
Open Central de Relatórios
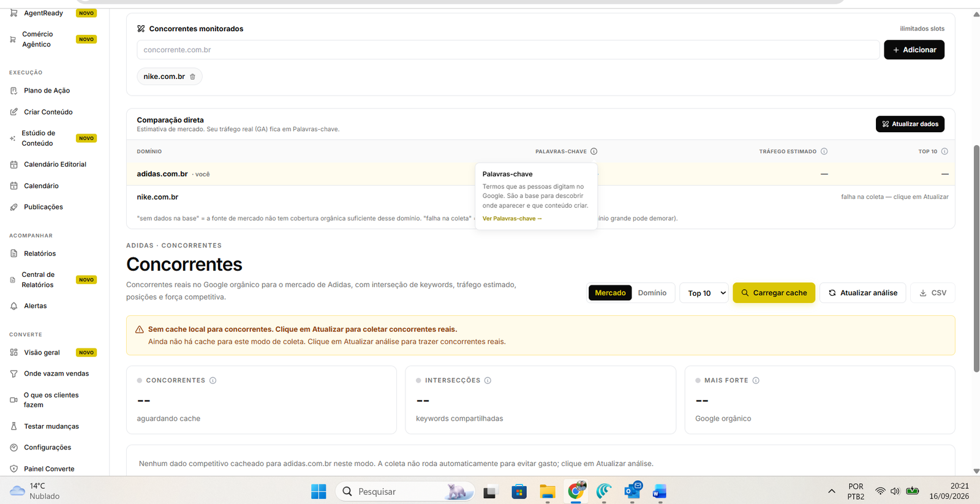37,280
